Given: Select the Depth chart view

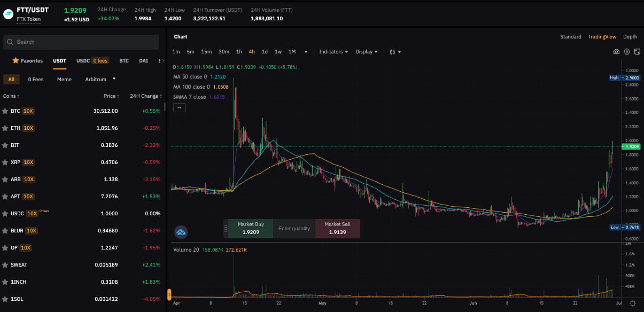Looking at the screenshot, I should (630, 37).
